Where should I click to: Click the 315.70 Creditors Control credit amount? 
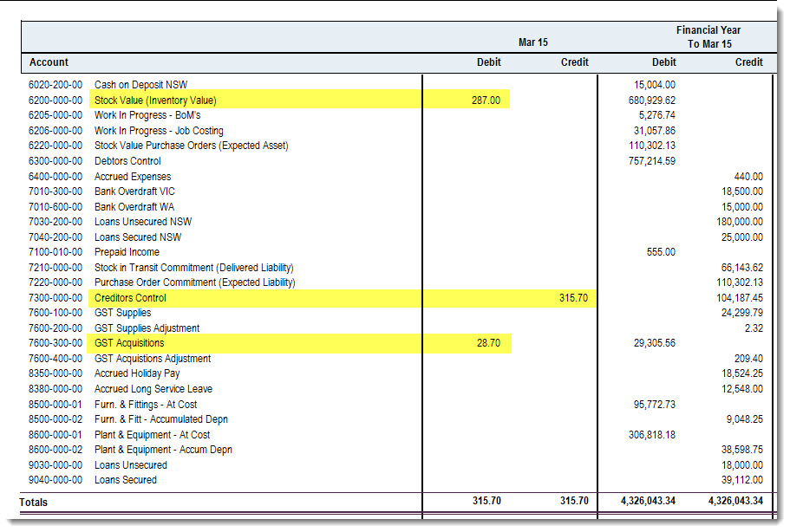[573, 298]
